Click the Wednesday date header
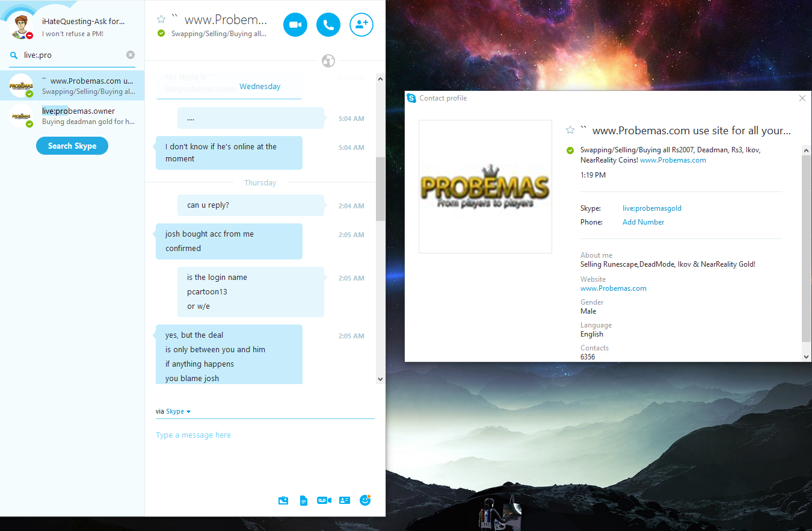Image resolution: width=812 pixels, height=531 pixels. (x=260, y=86)
